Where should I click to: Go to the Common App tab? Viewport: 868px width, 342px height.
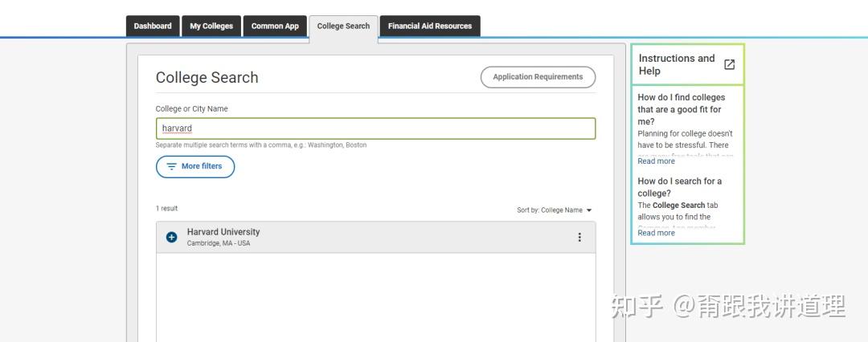click(275, 26)
